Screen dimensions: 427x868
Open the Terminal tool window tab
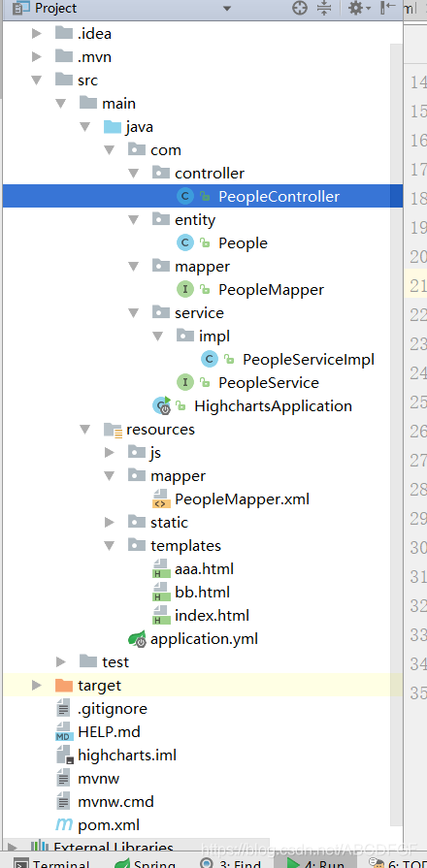click(51, 862)
